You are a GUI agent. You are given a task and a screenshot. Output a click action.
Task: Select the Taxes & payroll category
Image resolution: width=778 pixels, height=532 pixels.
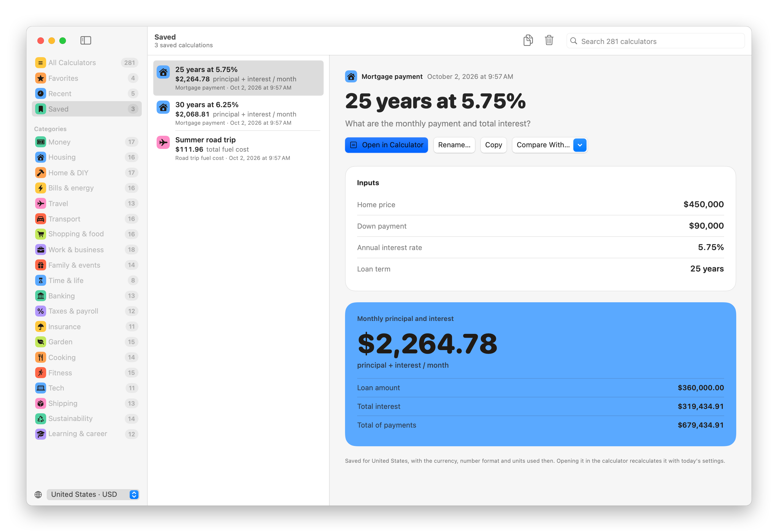click(x=87, y=311)
